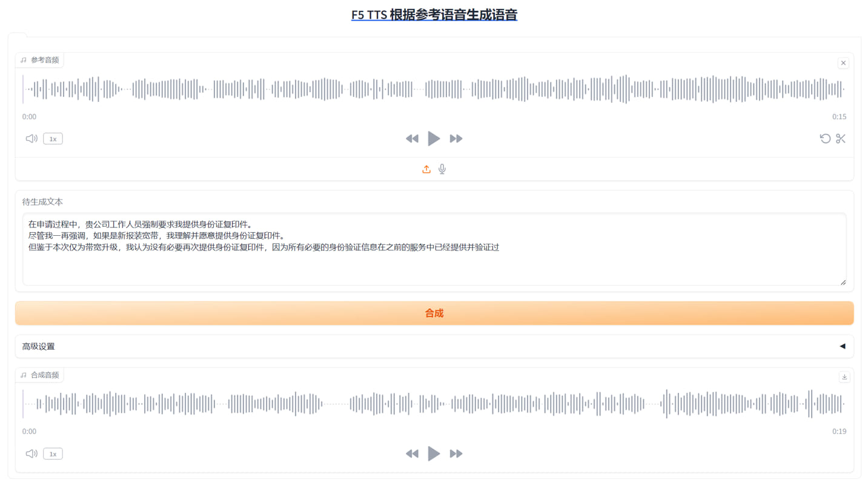Open 高级设置 by its label
The width and height of the screenshot is (868, 485).
click(39, 347)
